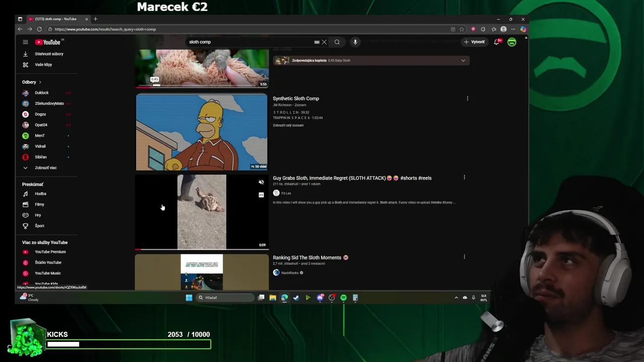This screenshot has width=644, height=362.
Task: Expand the Odbery subscriptions heading
Action: [x=31, y=82]
